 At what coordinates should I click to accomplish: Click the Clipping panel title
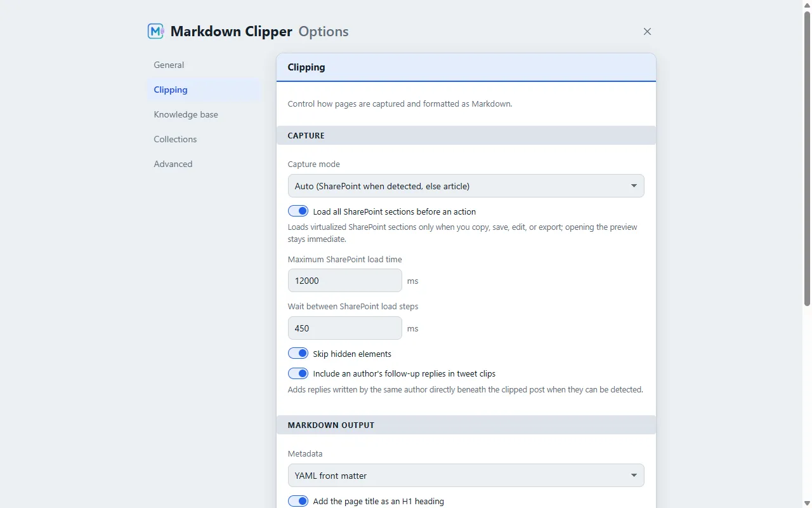tap(306, 67)
